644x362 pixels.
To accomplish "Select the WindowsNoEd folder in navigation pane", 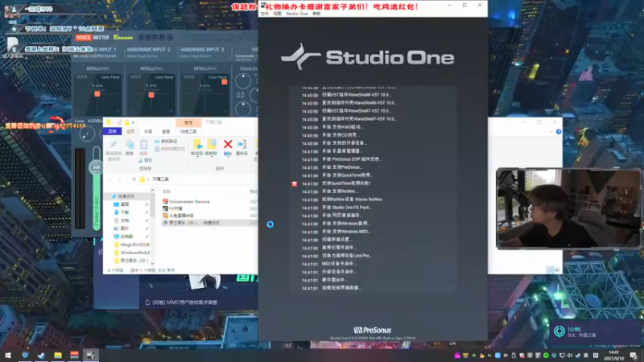I will point(131,253).
